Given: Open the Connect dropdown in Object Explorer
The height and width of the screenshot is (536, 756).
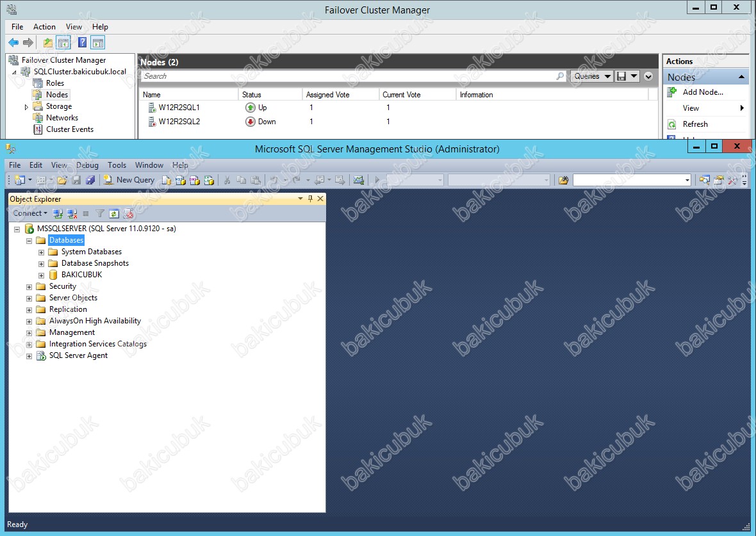Looking at the screenshot, I should tap(30, 213).
